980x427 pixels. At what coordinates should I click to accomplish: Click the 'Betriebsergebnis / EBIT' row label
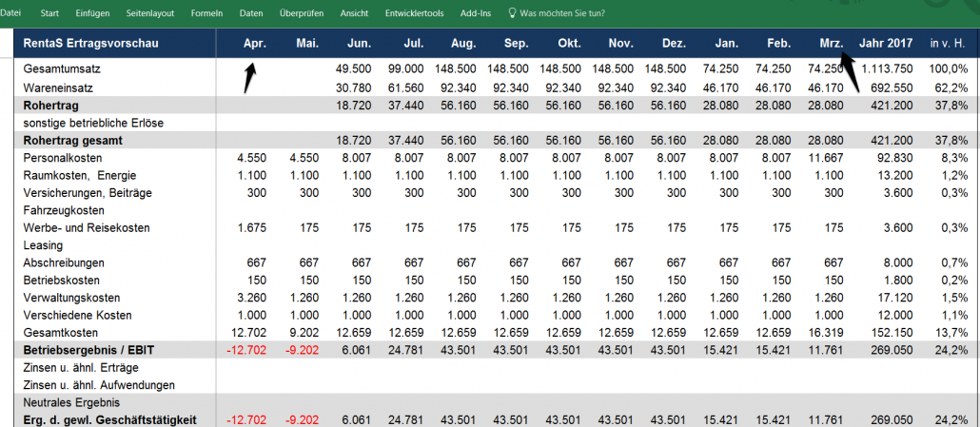88,350
